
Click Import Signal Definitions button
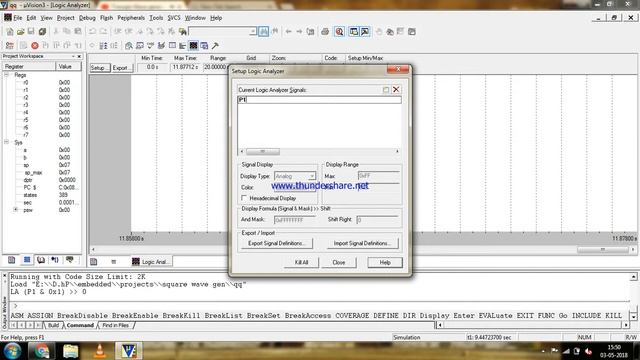pyautogui.click(x=362, y=243)
